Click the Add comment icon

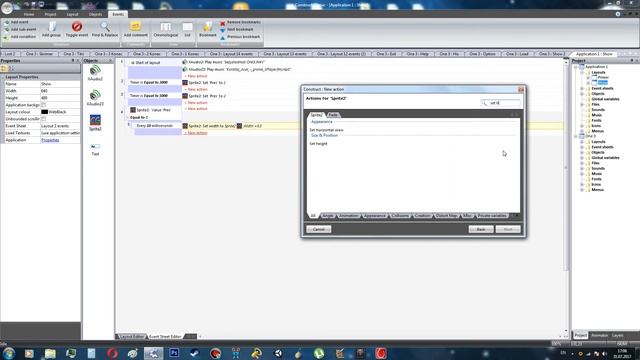136,27
